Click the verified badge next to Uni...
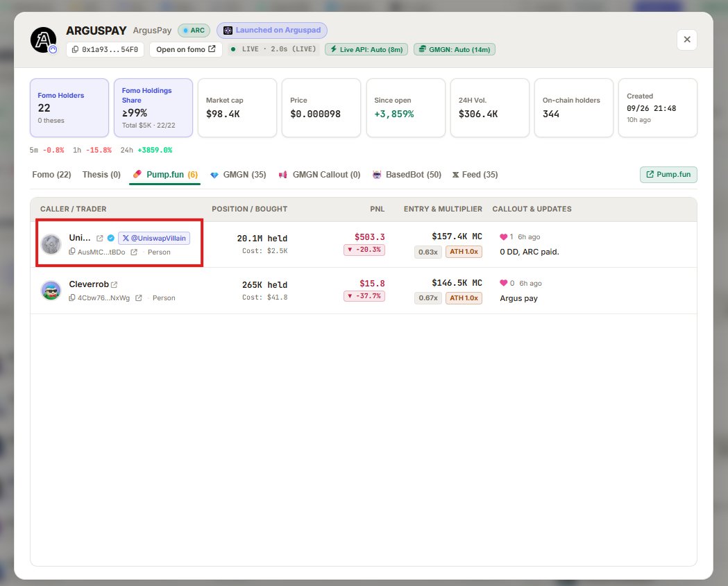728x586 pixels. 110,238
